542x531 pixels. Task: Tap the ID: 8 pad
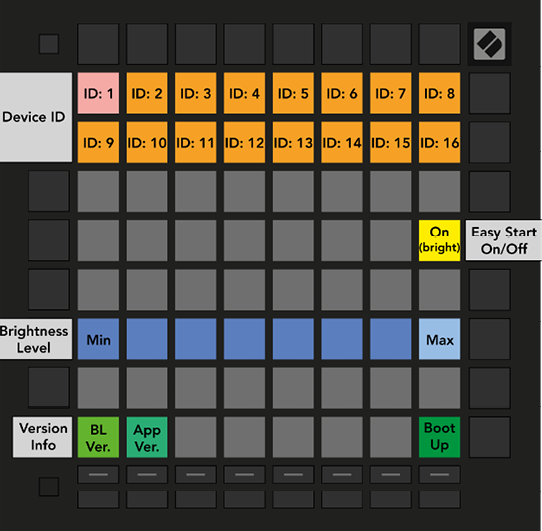439,93
